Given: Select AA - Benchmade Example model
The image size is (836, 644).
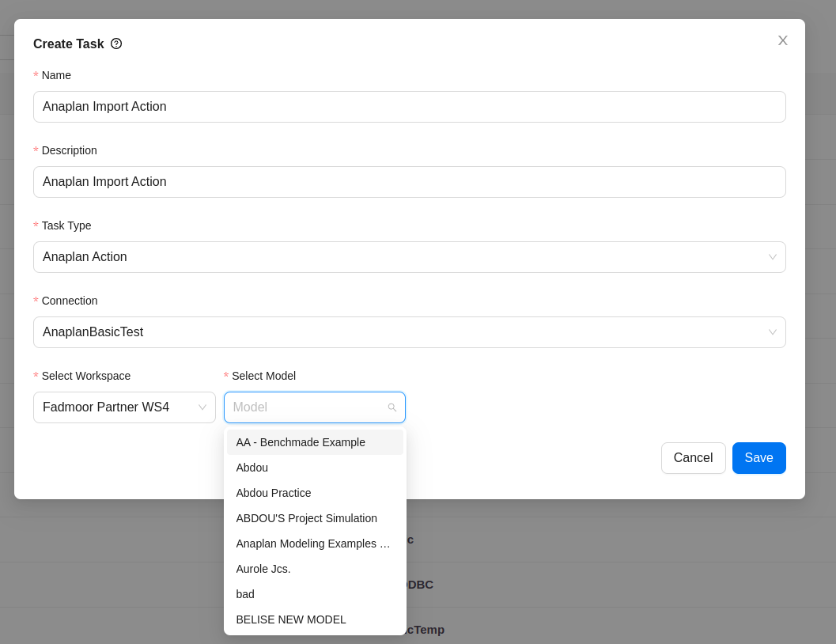Looking at the screenshot, I should click(x=315, y=442).
